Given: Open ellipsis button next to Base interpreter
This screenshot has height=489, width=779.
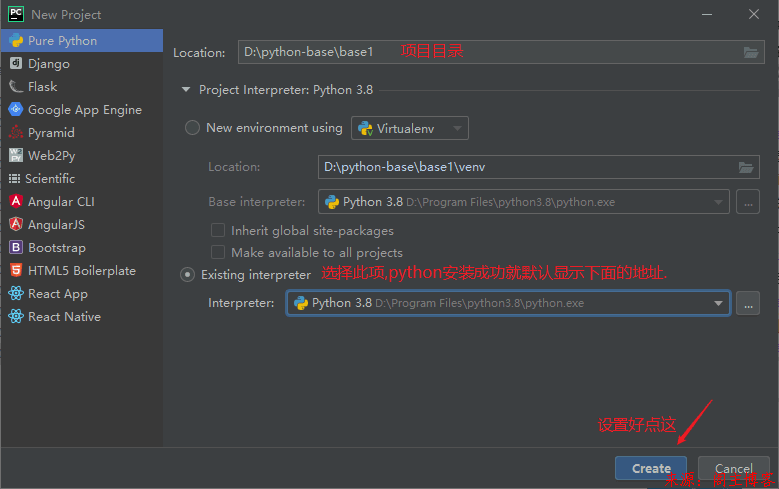Looking at the screenshot, I should point(748,202).
